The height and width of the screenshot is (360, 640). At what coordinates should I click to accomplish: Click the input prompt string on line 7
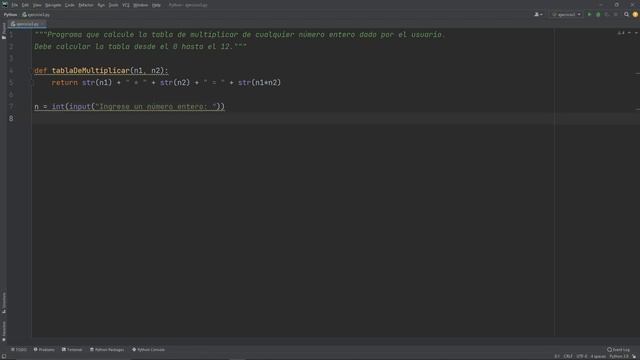tap(156, 107)
